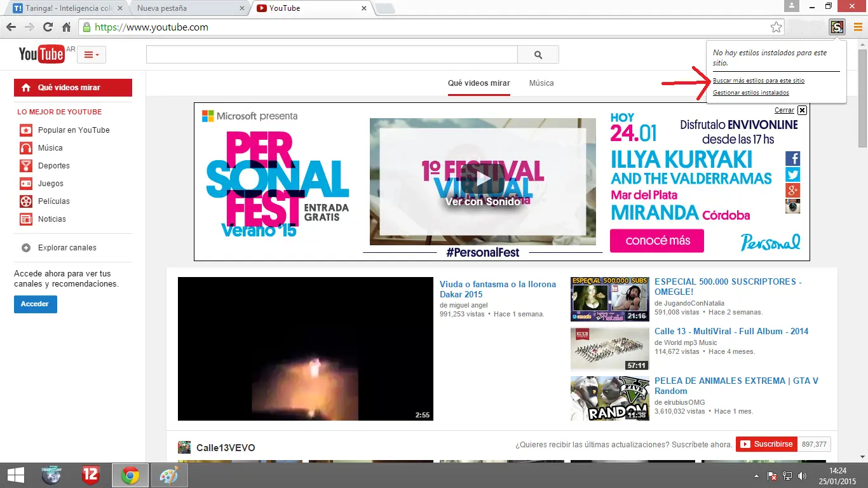Open Chrome from the Windows taskbar

tap(130, 475)
